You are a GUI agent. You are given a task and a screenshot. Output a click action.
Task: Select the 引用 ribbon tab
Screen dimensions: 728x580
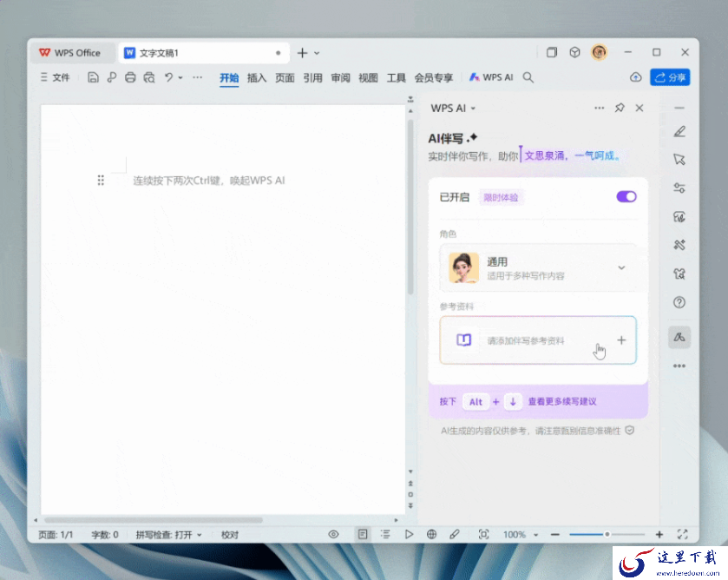(312, 77)
